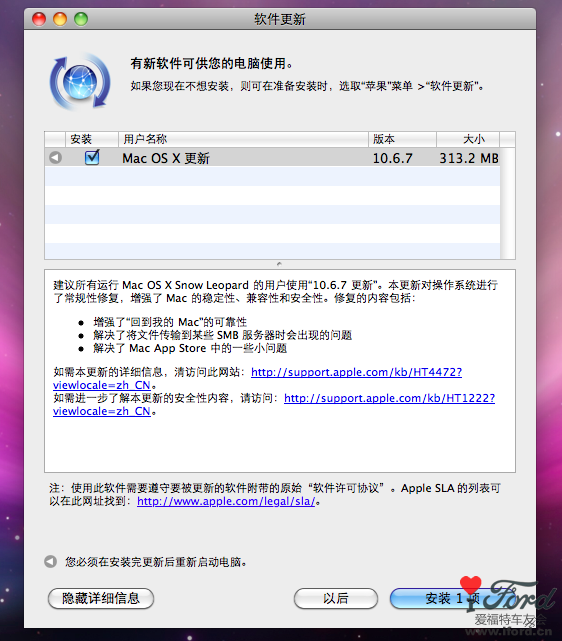Click the 您必须在安装完更新后重新启动电脑 notice

tap(156, 562)
